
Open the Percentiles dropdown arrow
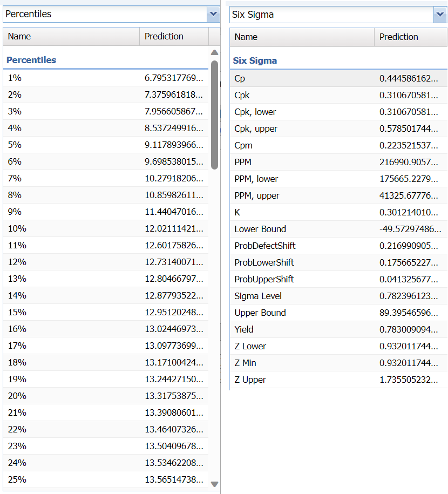pyautogui.click(x=213, y=15)
